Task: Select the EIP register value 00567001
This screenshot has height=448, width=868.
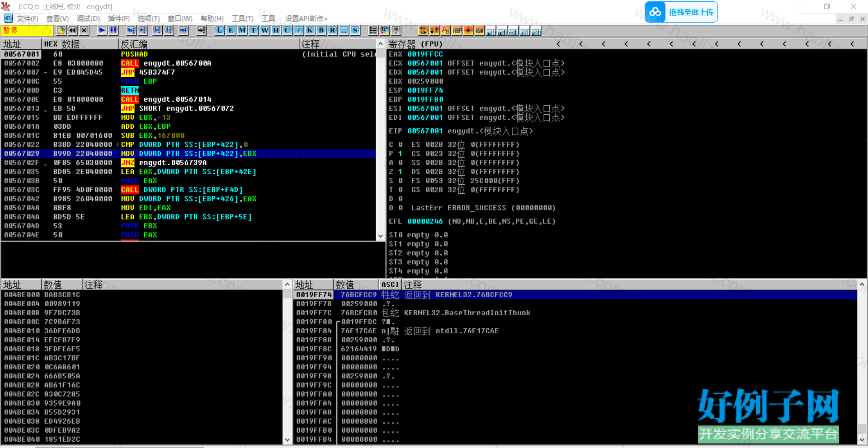Action: pyautogui.click(x=425, y=131)
